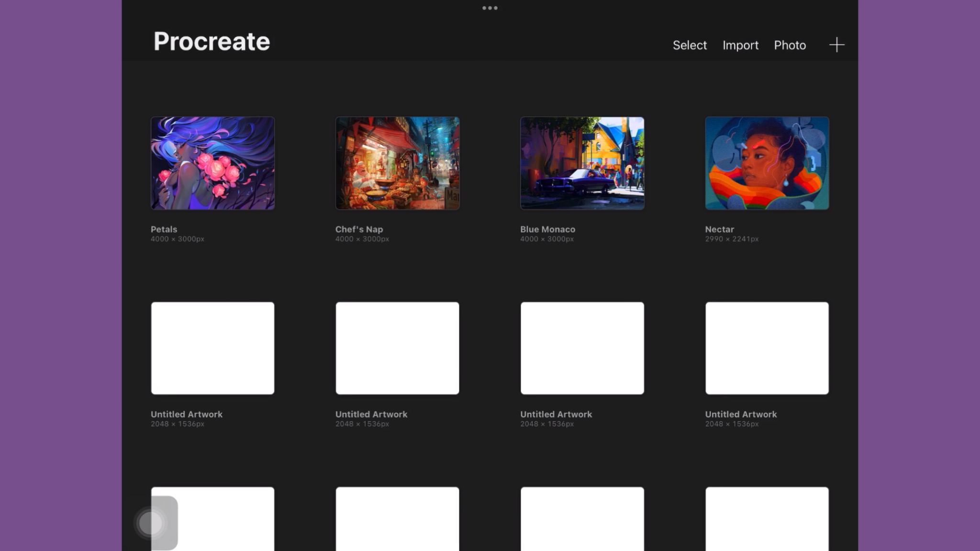Open third Untitled Artwork in second row

(582, 348)
